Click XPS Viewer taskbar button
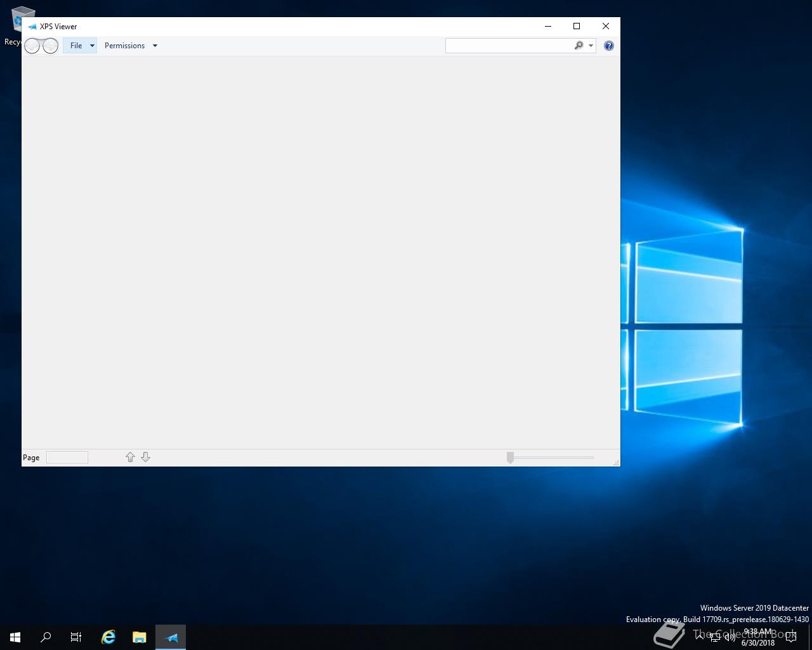The image size is (812, 650). (171, 637)
